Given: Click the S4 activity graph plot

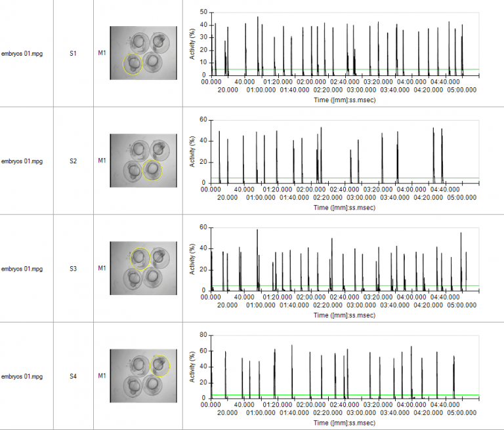Looking at the screenshot, I should [345, 366].
